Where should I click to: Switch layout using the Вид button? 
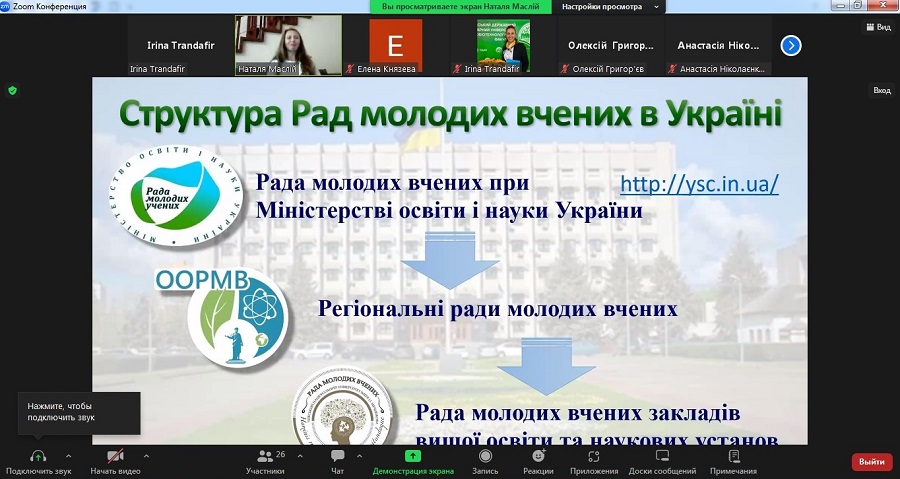(x=877, y=27)
